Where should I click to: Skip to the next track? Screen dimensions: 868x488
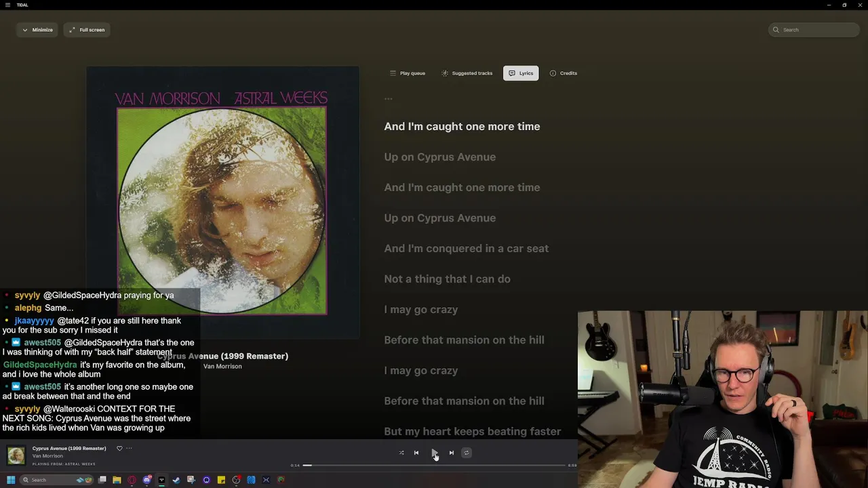tap(452, 453)
